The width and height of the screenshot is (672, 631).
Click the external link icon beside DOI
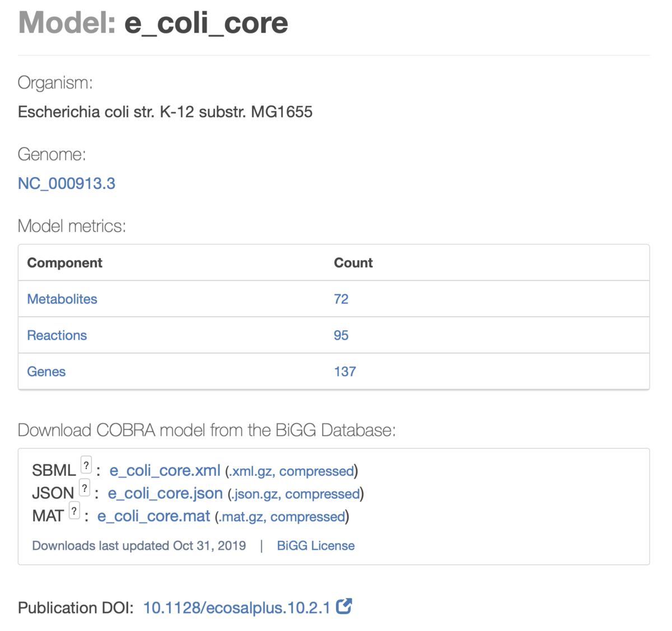point(344,606)
